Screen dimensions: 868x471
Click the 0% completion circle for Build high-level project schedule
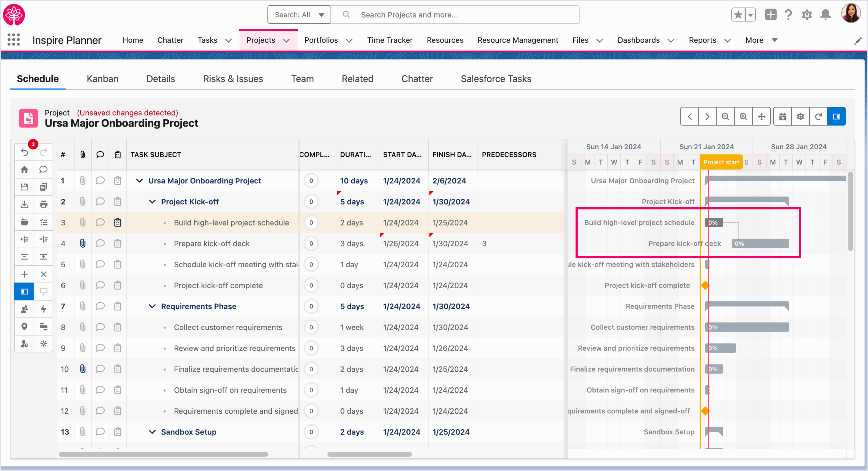pos(311,223)
